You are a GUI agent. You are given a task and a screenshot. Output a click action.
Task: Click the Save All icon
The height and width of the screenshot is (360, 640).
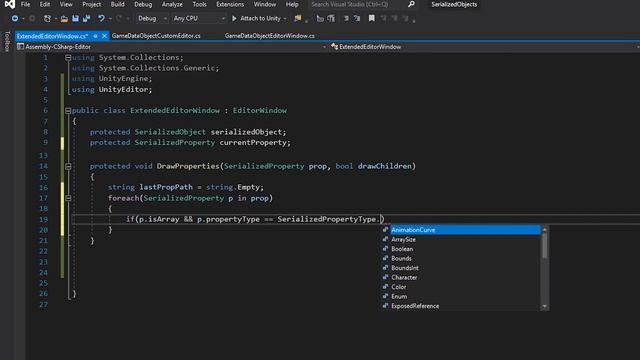point(86,18)
